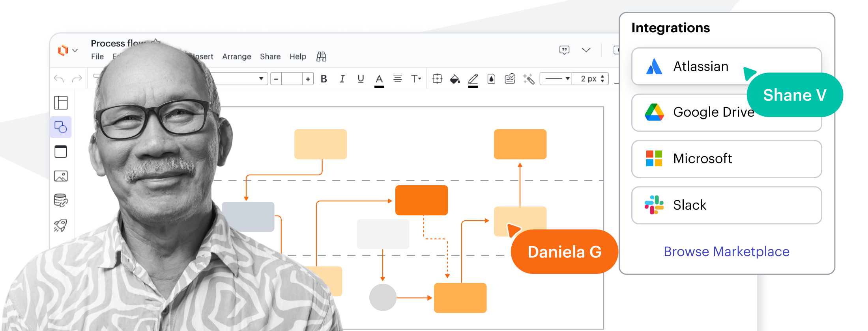Open the data linking database icon
The image size is (868, 331).
click(61, 201)
